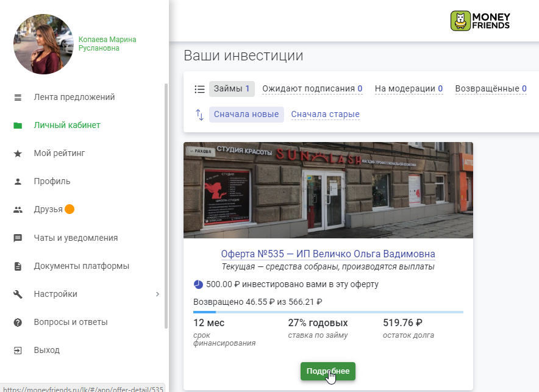Expand the Настройки submenu chevron
Screen dimensions: 539x392
click(x=157, y=294)
